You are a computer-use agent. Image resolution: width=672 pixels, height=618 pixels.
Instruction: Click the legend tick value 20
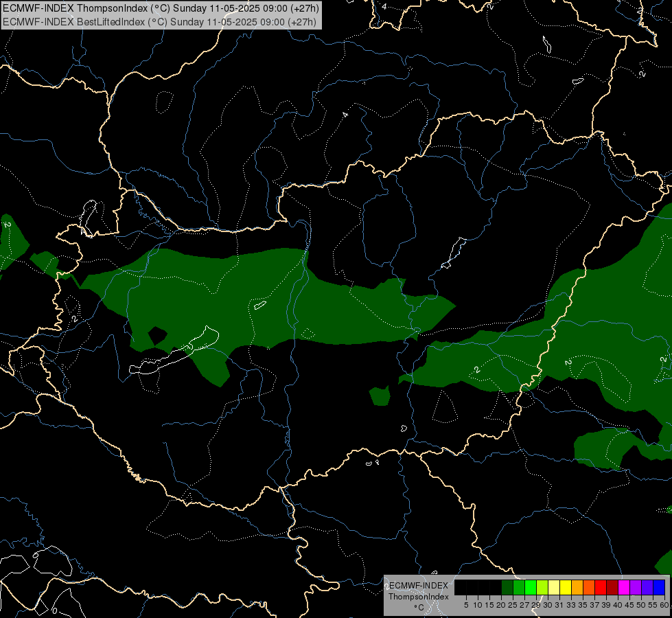[501, 605]
